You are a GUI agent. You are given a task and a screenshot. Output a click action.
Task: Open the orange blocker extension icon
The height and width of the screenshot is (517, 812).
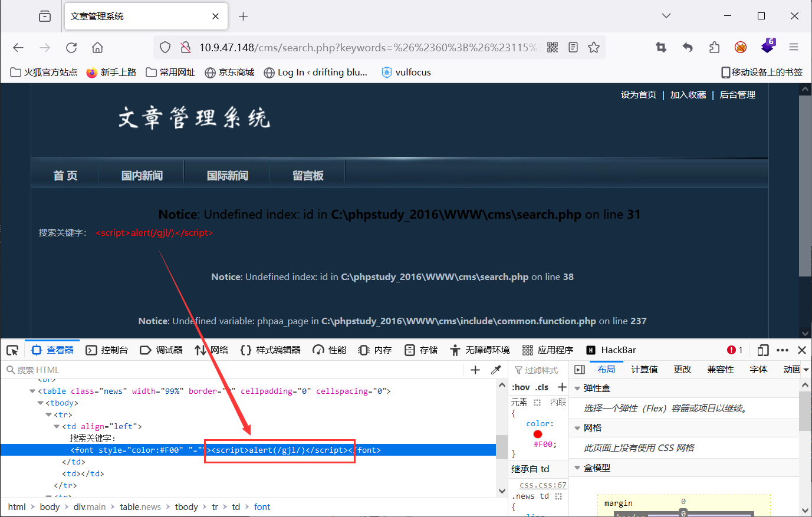tap(741, 47)
